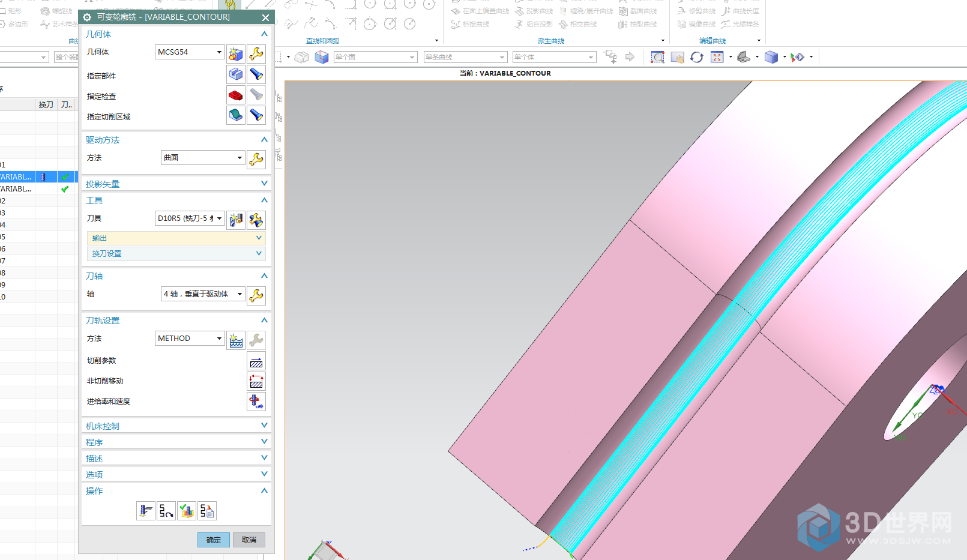Edit the 4 轴 tool axis settings wrench
This screenshot has height=560, width=967.
256,296
